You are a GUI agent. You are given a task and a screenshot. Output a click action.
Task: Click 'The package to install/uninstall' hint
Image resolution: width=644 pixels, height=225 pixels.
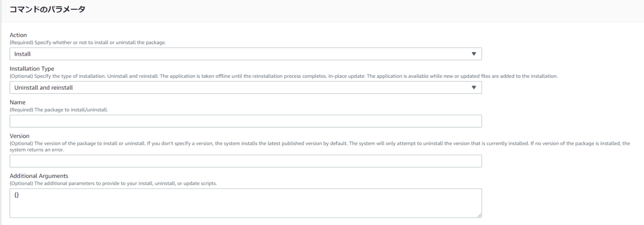[59, 110]
